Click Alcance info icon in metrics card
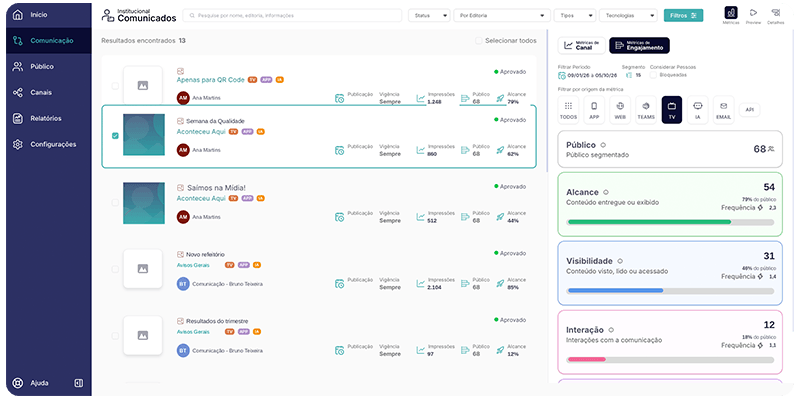The image size is (800, 399). (606, 192)
